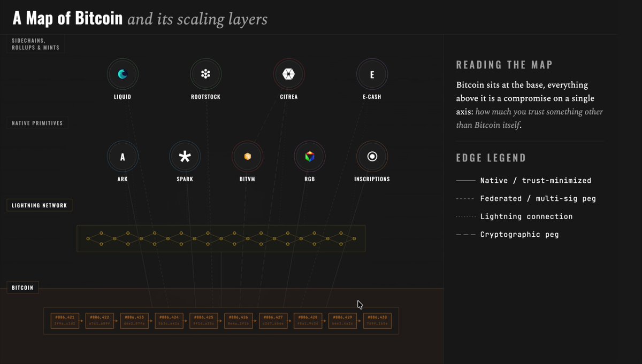Select the Bitcoin layer label
This screenshot has height=364, width=642.
pyautogui.click(x=22, y=288)
